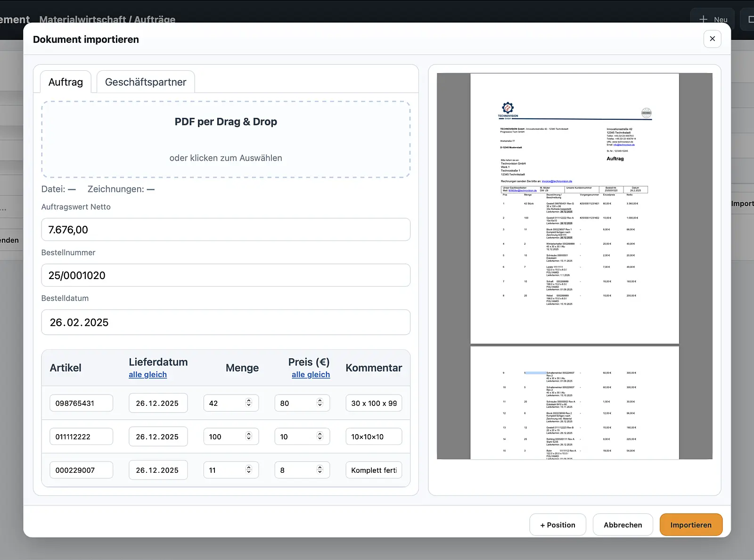The image size is (754, 560).
Task: Adjust price stepper for article 011112222
Action: tap(320, 436)
